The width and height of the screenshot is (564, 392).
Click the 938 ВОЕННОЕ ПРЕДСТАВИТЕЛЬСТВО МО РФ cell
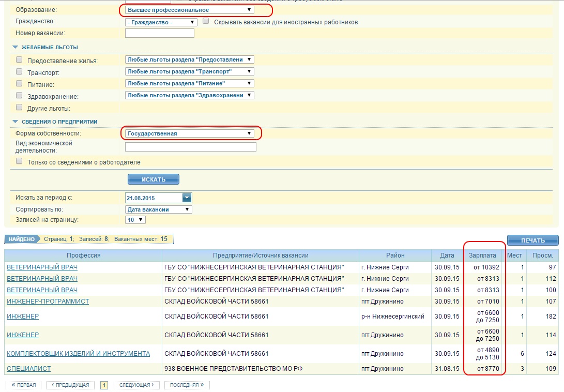tap(261, 369)
